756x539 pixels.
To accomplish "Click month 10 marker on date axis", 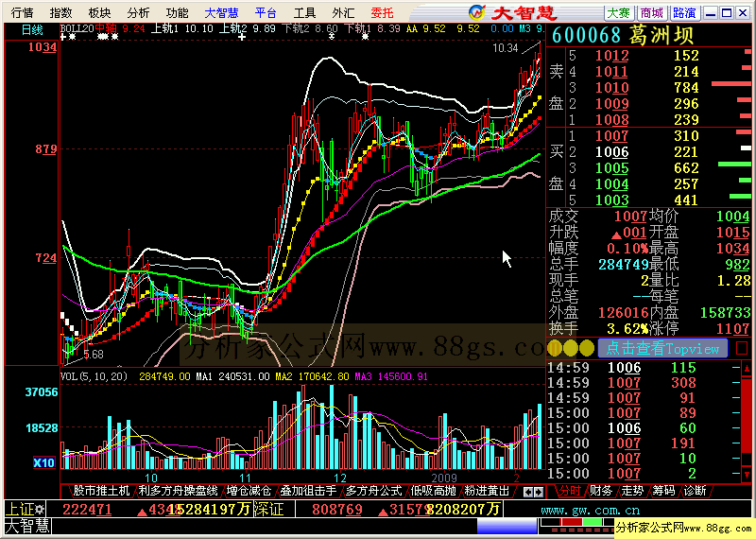I will click(151, 478).
